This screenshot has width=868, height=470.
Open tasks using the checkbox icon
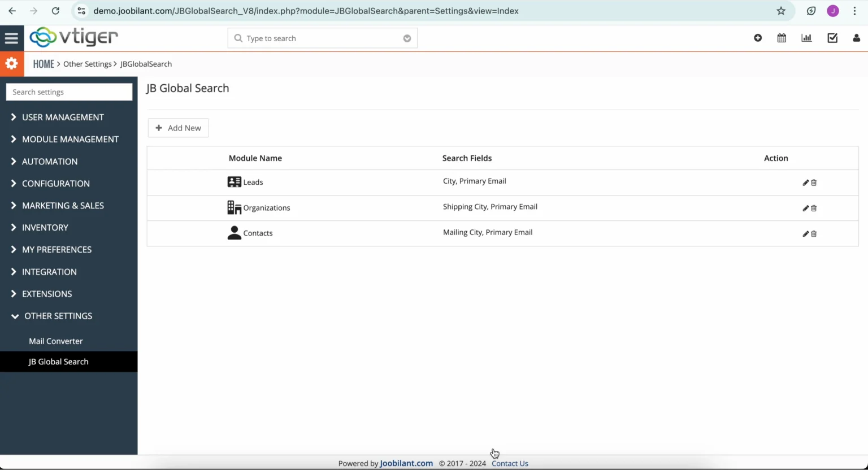[x=832, y=37]
